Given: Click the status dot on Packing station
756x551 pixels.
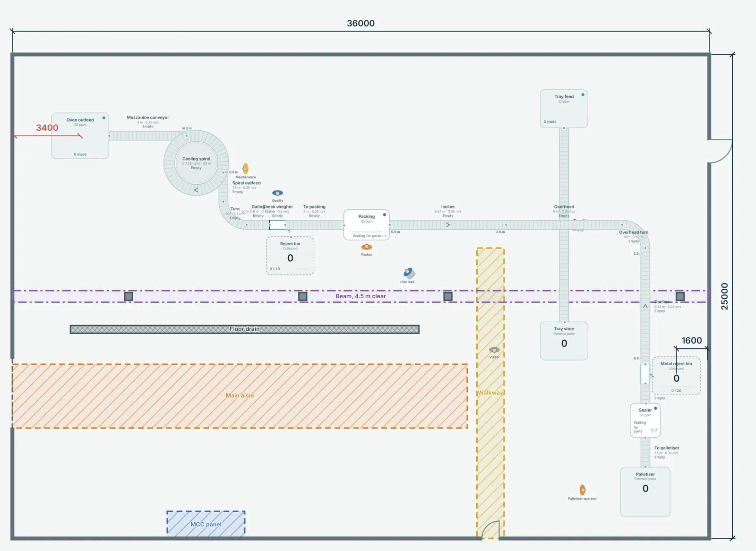Looking at the screenshot, I should tap(385, 215).
